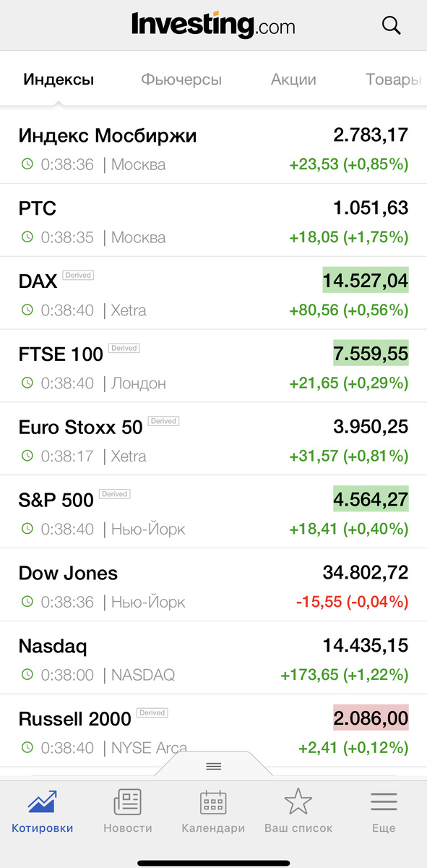Tap the Derived badge next to DAX
Viewport: 427px width, 868px height.
(78, 275)
